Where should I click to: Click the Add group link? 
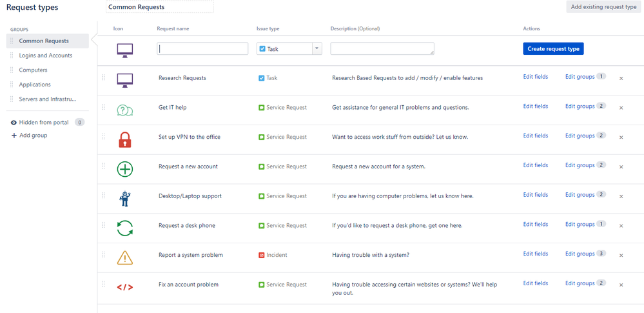[34, 136]
